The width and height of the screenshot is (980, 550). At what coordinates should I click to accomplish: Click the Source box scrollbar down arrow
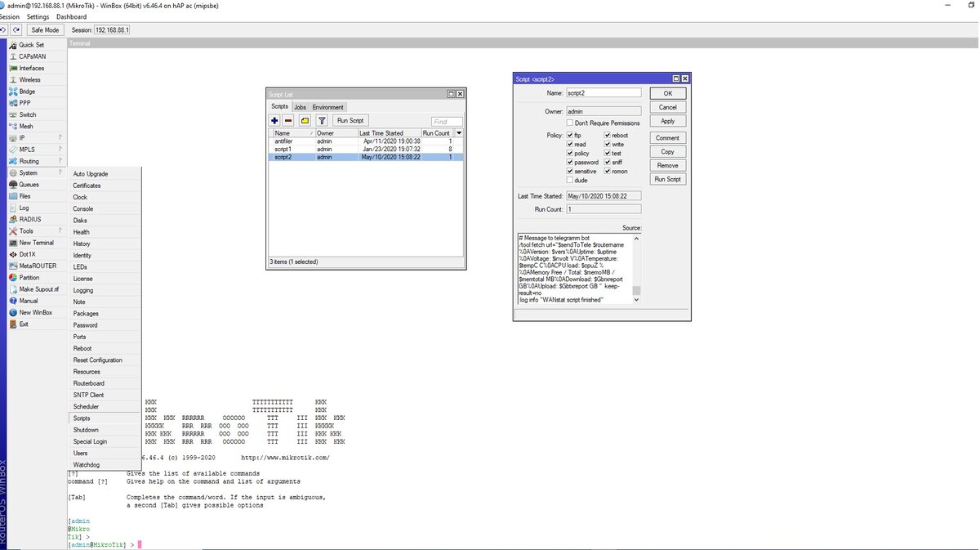637,300
